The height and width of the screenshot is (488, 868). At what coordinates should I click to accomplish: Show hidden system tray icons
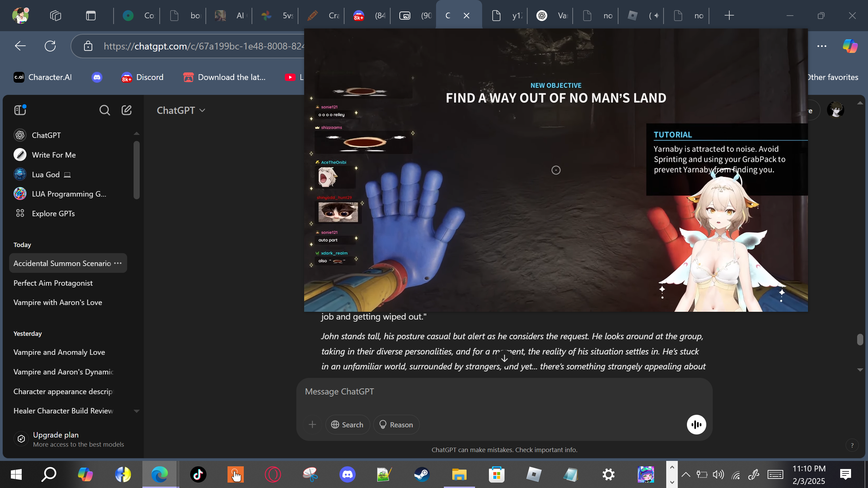686,474
